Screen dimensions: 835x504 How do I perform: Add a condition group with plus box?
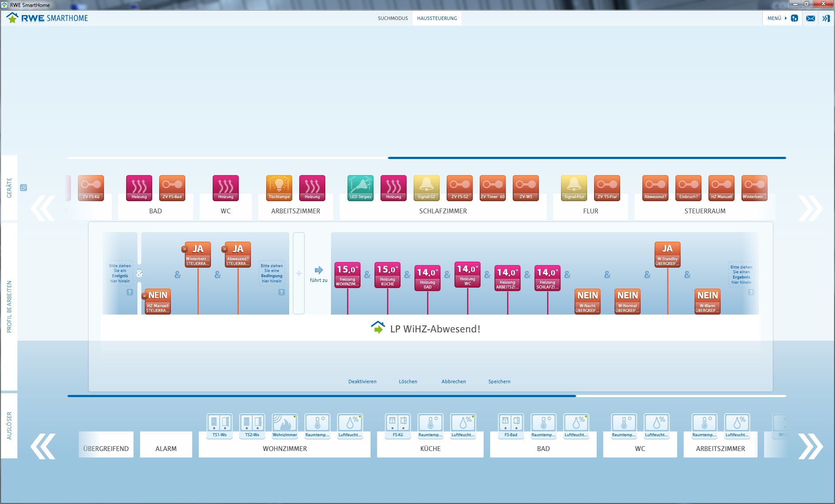(299, 273)
